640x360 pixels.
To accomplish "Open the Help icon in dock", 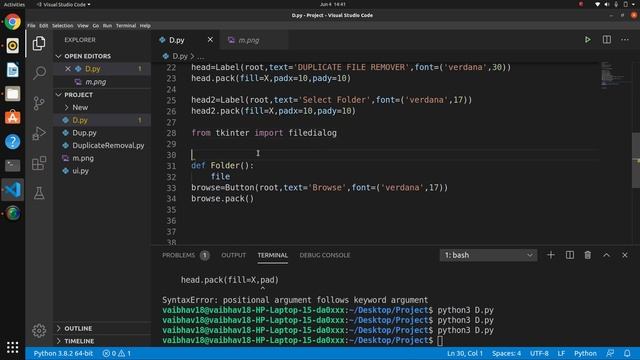I will tap(13, 142).
